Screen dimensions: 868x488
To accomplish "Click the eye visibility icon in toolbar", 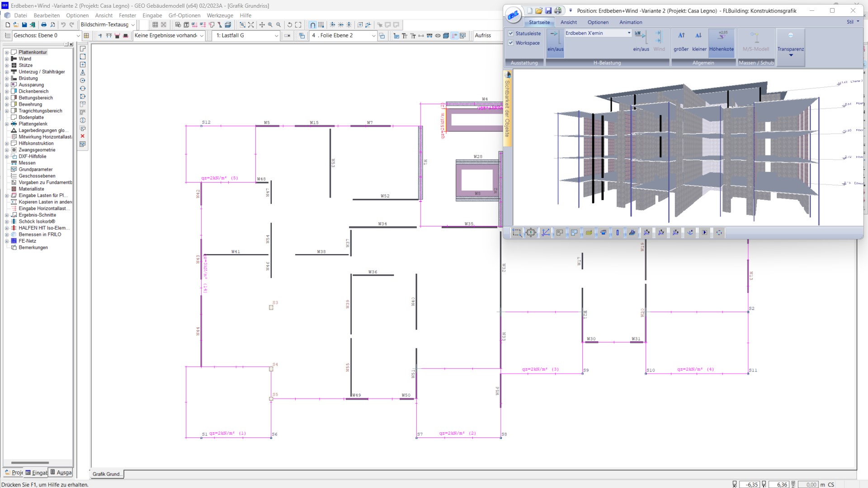I will [438, 36].
